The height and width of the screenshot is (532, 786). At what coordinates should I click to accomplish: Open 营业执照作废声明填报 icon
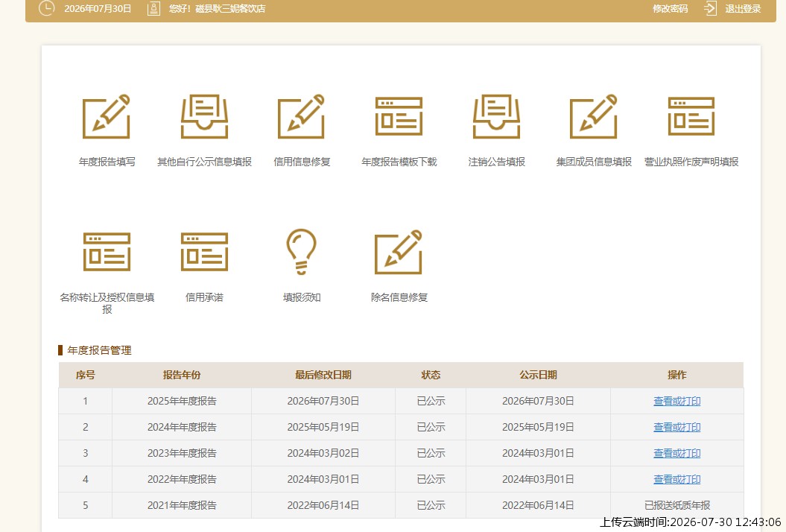click(x=691, y=116)
